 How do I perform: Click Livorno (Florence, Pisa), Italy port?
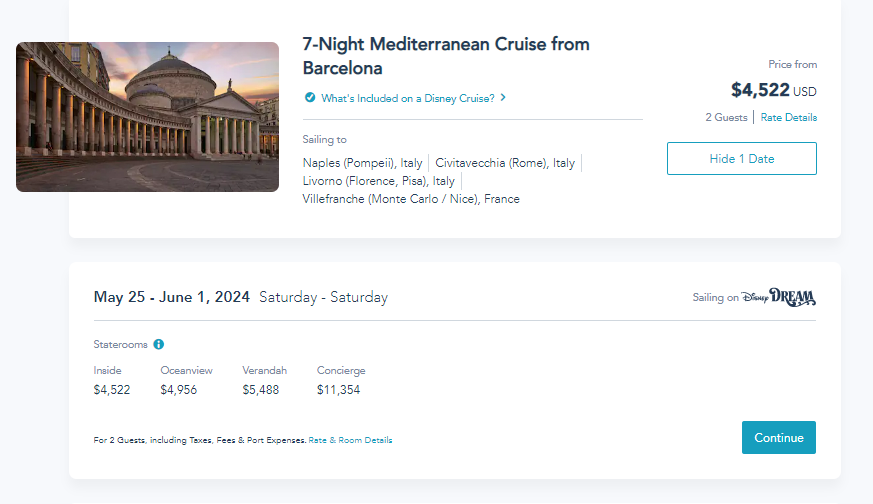click(x=378, y=181)
